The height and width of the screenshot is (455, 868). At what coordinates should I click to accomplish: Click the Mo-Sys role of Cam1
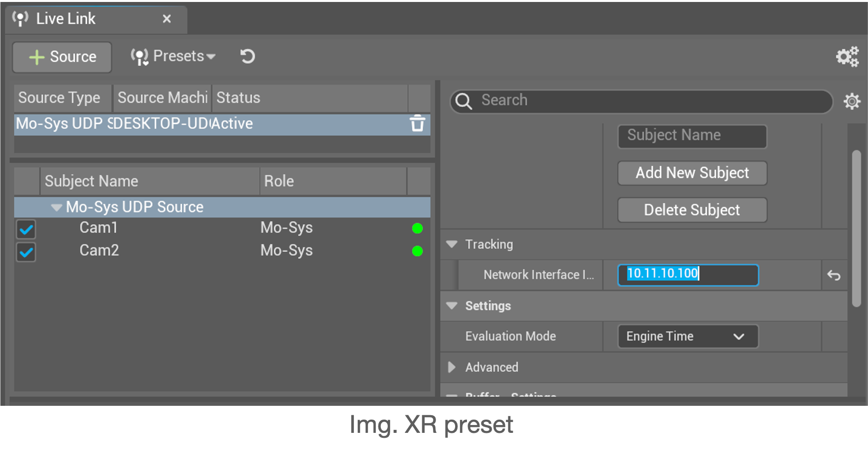tap(286, 228)
